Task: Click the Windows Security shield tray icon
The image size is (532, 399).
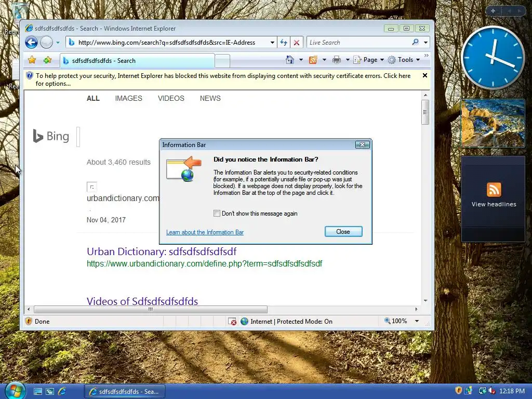Action: [x=459, y=391]
